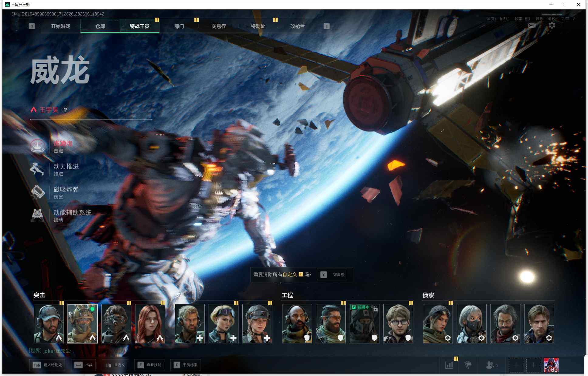Select the last 侦察 operator portrait
The image size is (588, 376).
click(x=539, y=323)
